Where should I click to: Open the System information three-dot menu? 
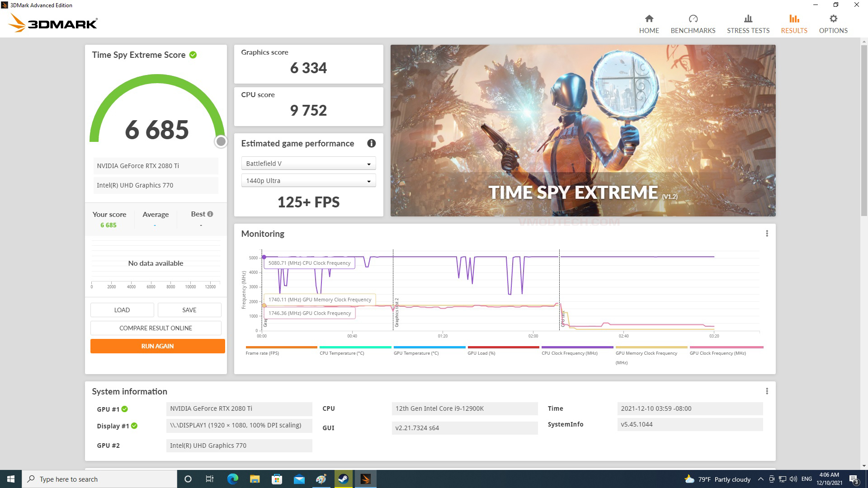(766, 391)
